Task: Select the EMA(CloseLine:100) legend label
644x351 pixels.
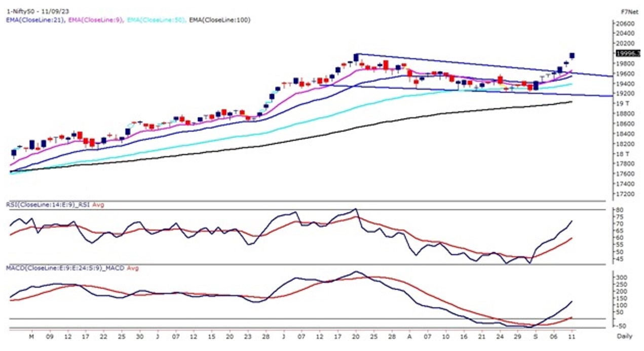Action: tap(219, 20)
